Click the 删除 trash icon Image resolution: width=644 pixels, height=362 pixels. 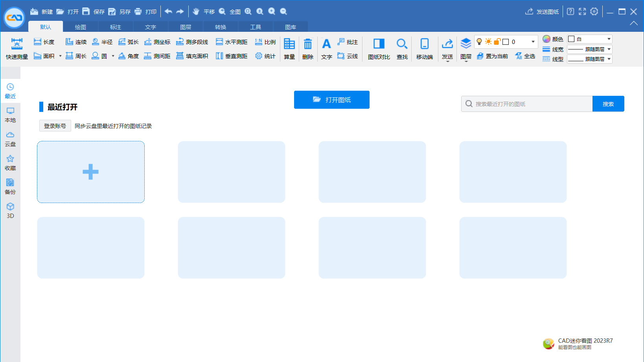click(307, 44)
